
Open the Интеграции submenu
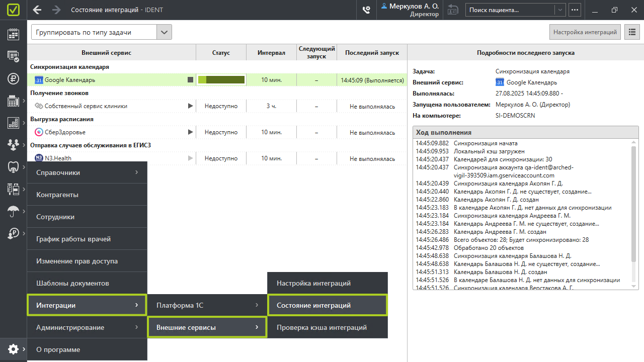coord(87,305)
